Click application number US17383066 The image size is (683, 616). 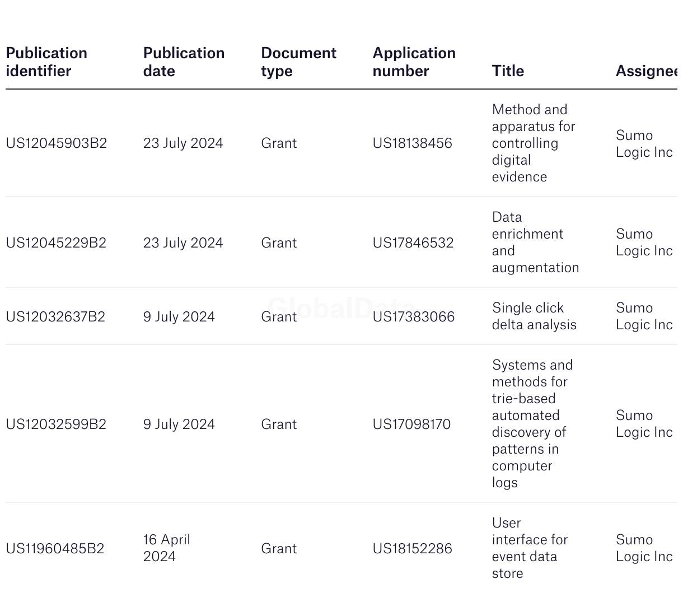pyautogui.click(x=414, y=317)
